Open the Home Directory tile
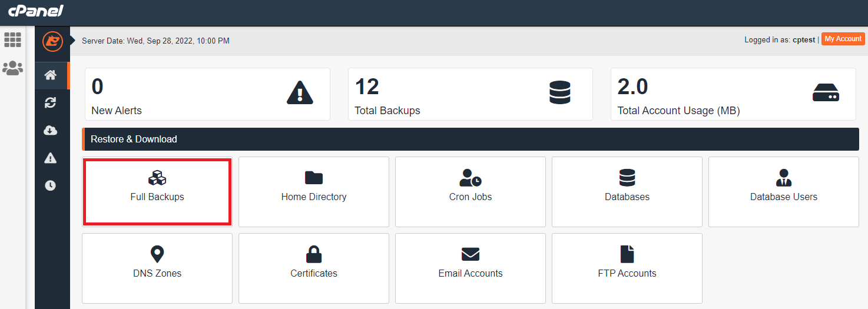Screen dimensions: 868x309 pyautogui.click(x=313, y=191)
